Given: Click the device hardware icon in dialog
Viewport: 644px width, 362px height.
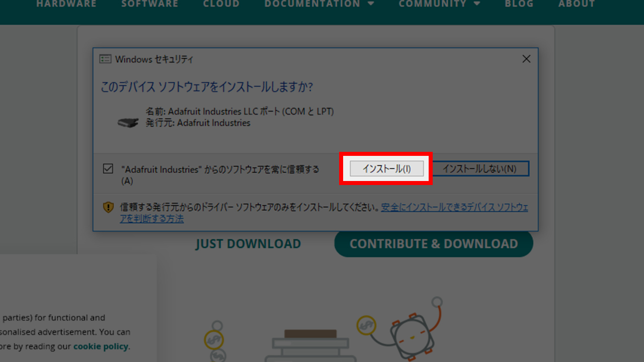Looking at the screenshot, I should point(128,123).
